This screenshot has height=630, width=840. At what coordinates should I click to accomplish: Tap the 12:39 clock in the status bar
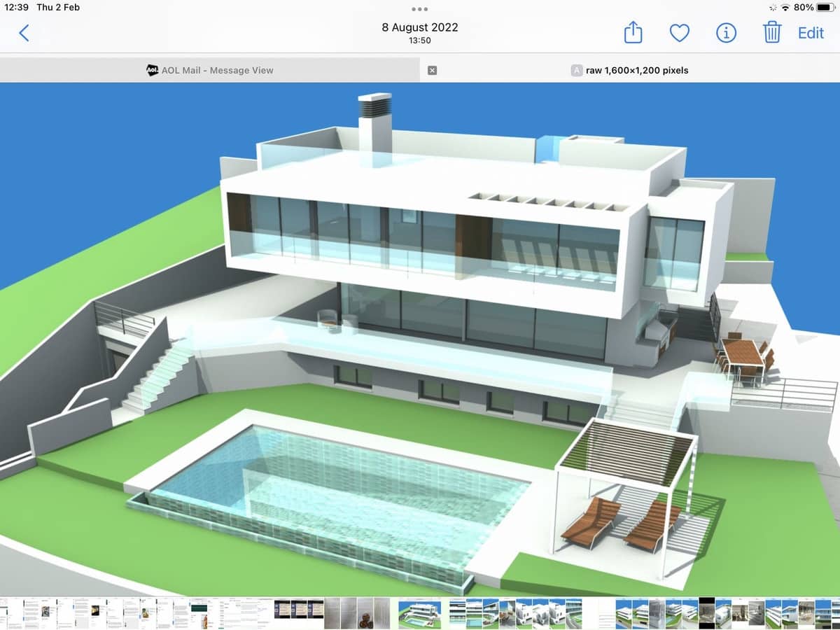click(18, 8)
